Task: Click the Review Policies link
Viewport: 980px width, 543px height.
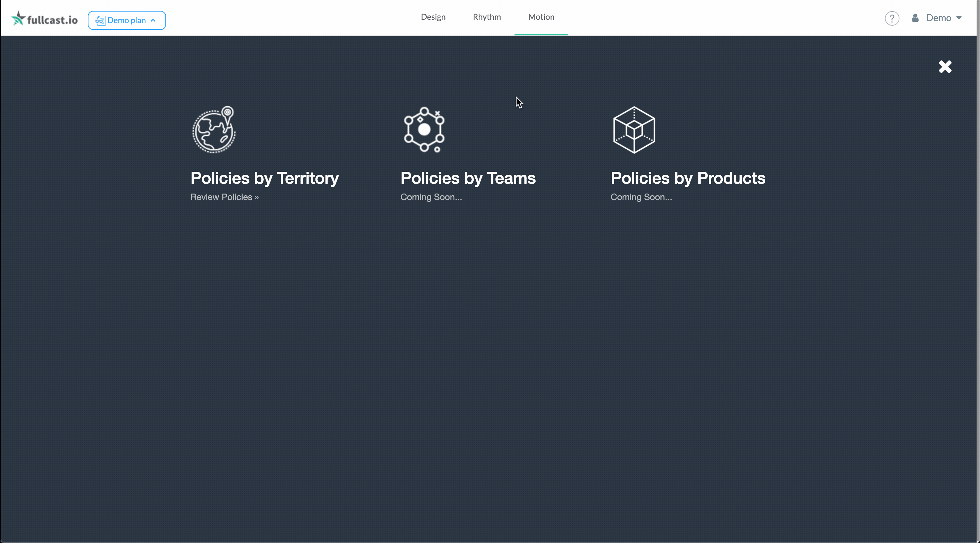Action: [x=225, y=197]
